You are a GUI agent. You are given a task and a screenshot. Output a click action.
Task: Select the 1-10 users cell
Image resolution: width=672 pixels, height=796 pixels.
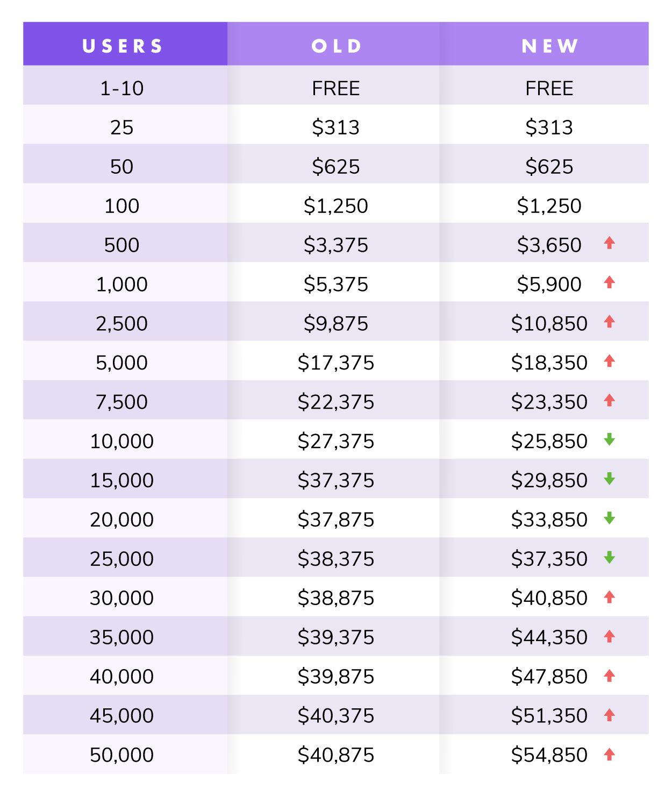click(122, 88)
